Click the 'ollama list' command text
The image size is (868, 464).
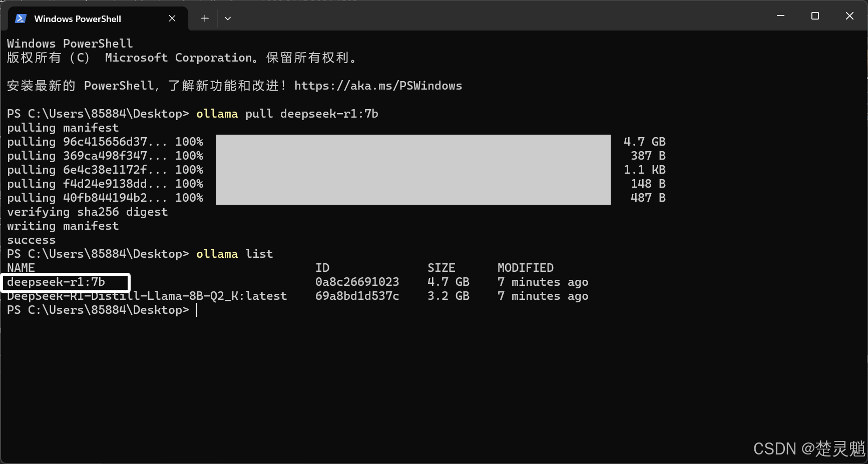pos(235,254)
